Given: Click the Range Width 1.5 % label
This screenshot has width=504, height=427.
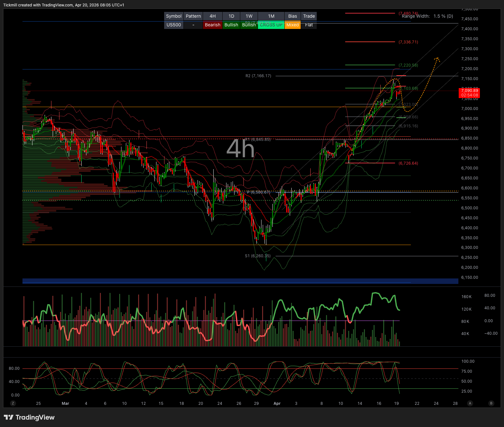Looking at the screenshot, I should coord(427,16).
